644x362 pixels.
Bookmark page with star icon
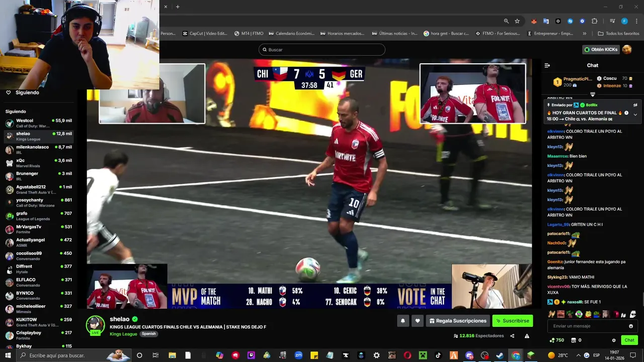517,21
